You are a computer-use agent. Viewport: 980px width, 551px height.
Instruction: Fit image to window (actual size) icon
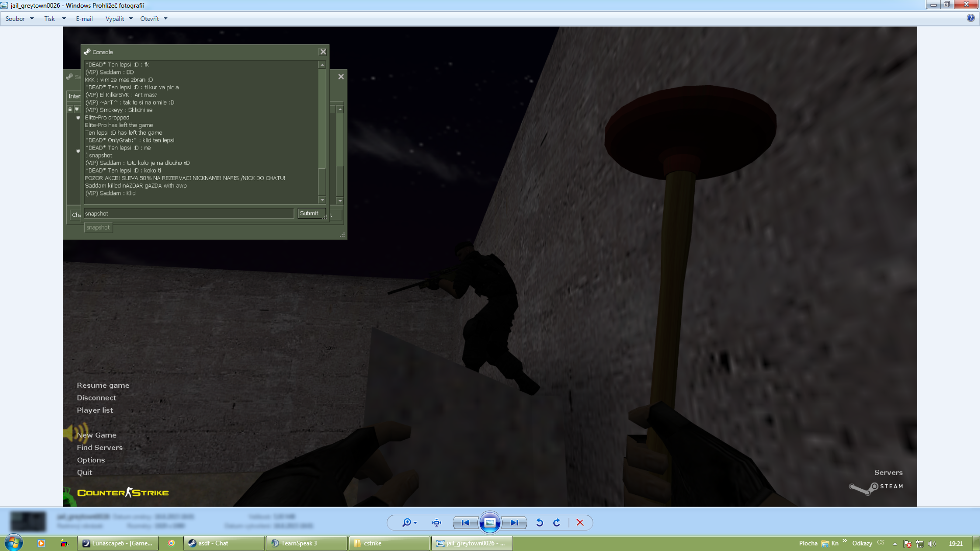(x=436, y=522)
